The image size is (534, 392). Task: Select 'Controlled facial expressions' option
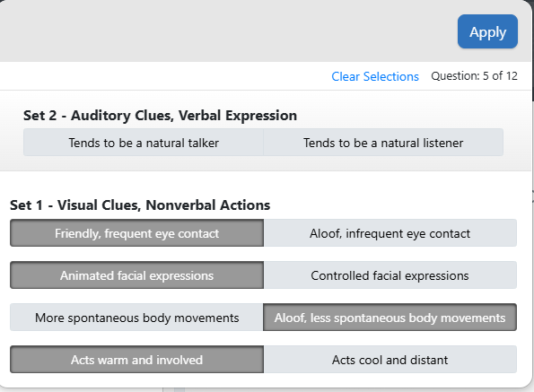coord(390,275)
